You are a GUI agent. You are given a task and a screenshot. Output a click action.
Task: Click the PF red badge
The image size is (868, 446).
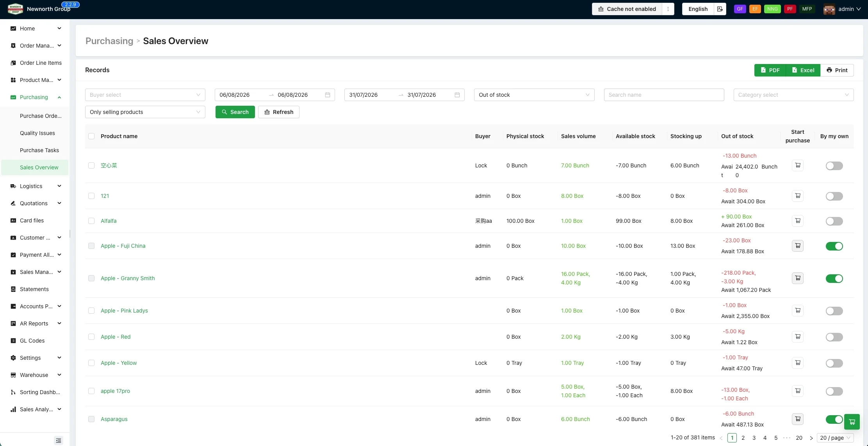(790, 9)
